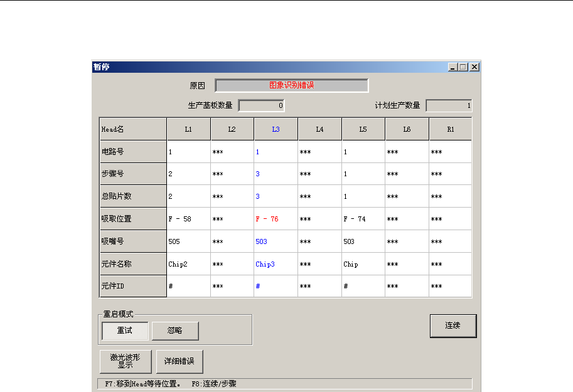Image resolution: width=573 pixels, height=392 pixels.
Task: Click the F8 连续/步骤 status text
Action: (214, 384)
